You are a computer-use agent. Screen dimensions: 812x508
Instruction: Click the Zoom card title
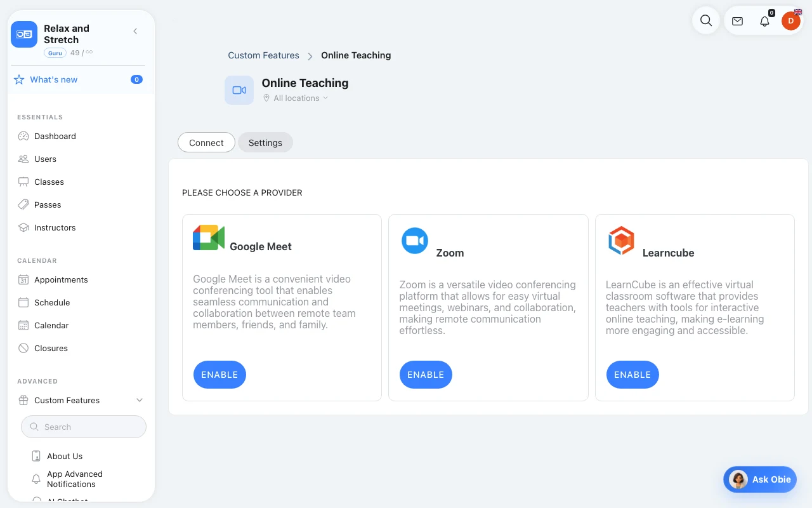(x=450, y=253)
